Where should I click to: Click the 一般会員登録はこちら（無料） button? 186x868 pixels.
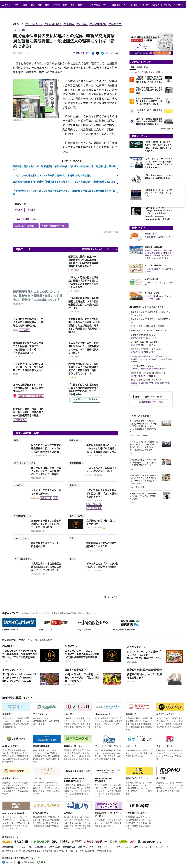(151, 402)
